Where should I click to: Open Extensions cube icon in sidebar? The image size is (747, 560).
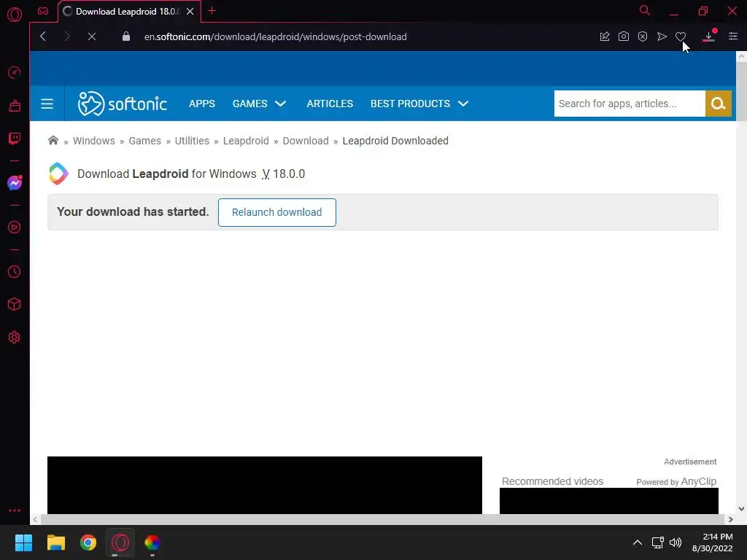coord(15,304)
